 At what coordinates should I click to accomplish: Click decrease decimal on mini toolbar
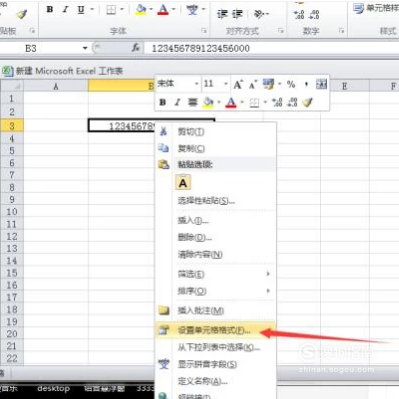click(x=292, y=102)
